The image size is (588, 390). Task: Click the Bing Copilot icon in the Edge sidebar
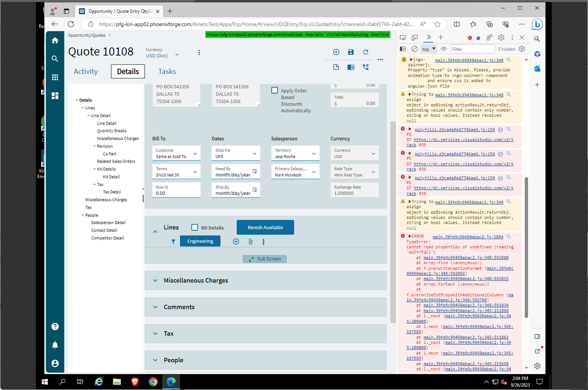[537, 25]
